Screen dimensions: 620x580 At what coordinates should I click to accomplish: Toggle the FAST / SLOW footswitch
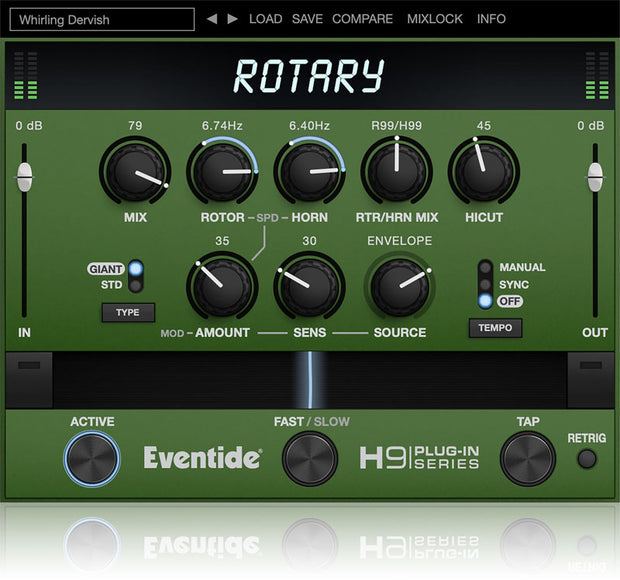(x=310, y=459)
